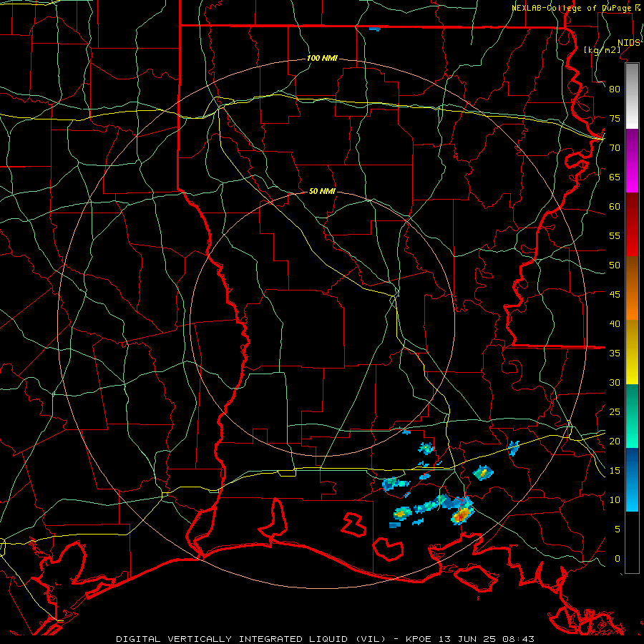
Task: Click the scale value 30
Action: 615,382
